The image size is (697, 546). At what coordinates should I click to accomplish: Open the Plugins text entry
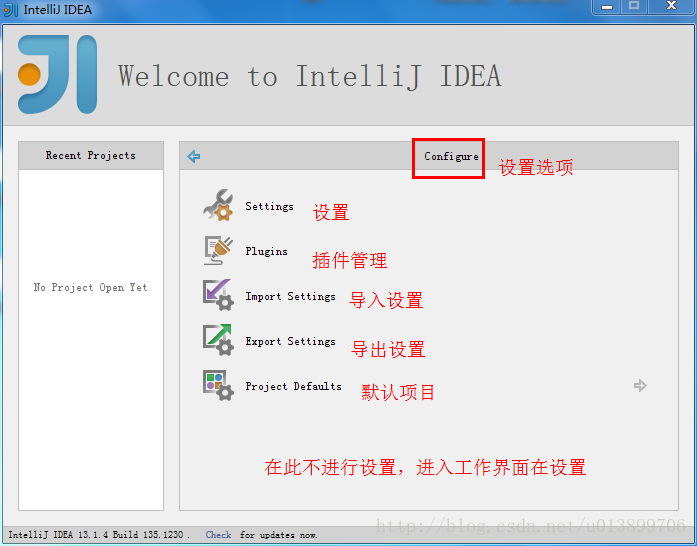point(266,251)
